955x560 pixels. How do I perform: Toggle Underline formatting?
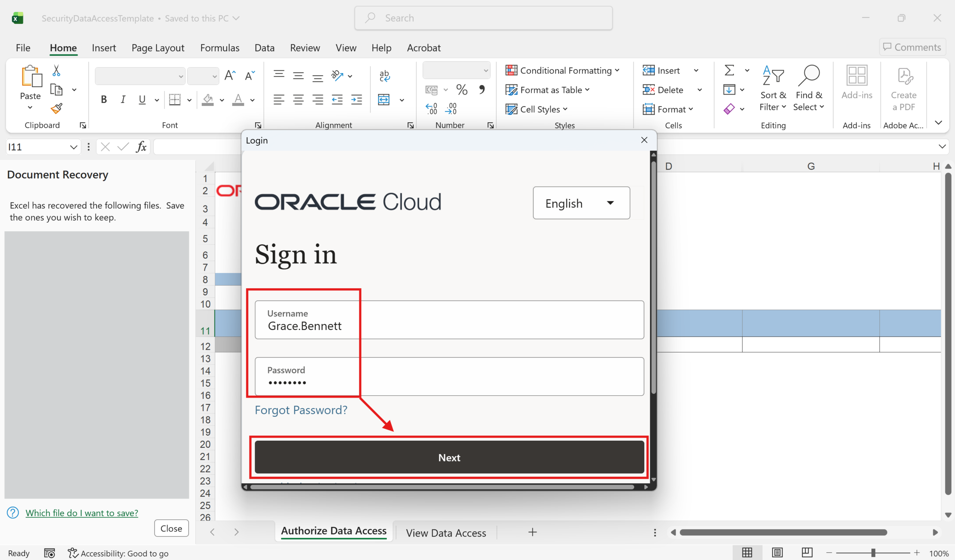(x=142, y=100)
